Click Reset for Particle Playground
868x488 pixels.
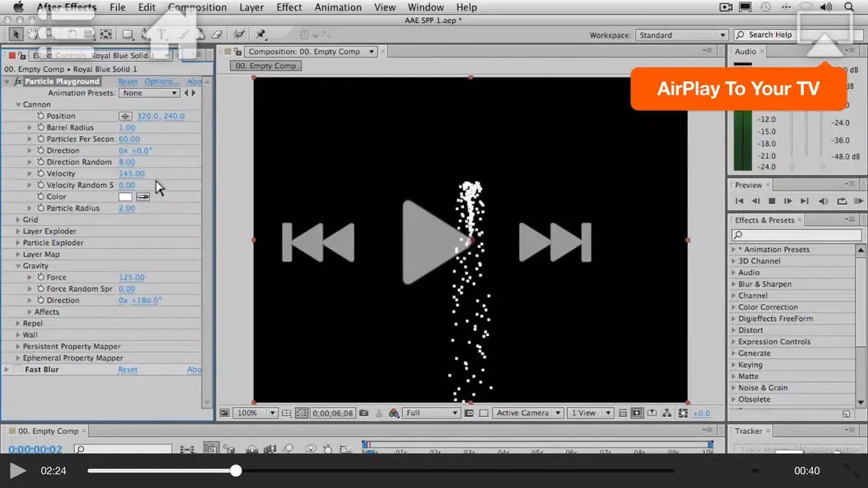(x=128, y=81)
